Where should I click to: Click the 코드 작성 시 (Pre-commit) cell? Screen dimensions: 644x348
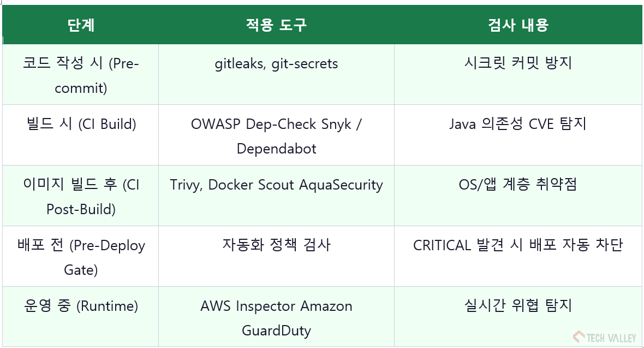pos(81,74)
